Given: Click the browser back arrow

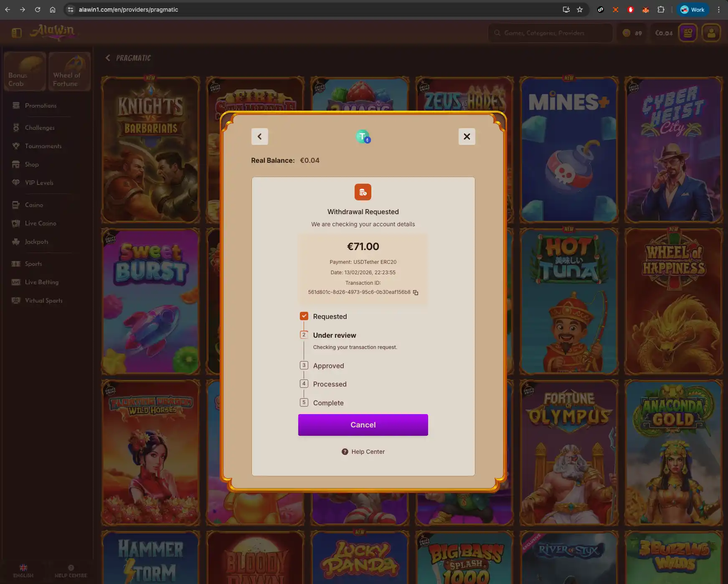Looking at the screenshot, I should pos(8,10).
